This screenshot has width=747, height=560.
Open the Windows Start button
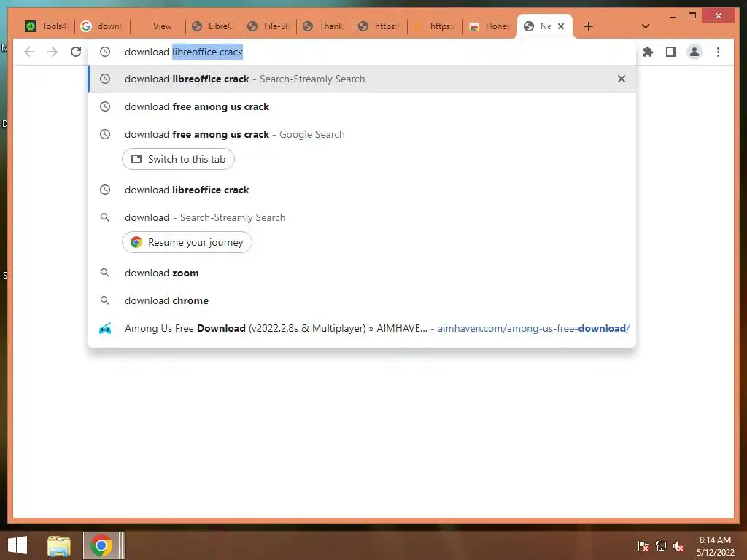[18, 545]
